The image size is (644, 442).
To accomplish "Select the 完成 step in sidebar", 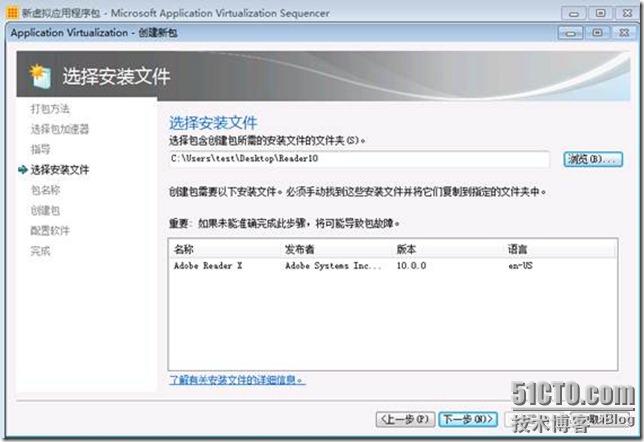I will click(40, 251).
